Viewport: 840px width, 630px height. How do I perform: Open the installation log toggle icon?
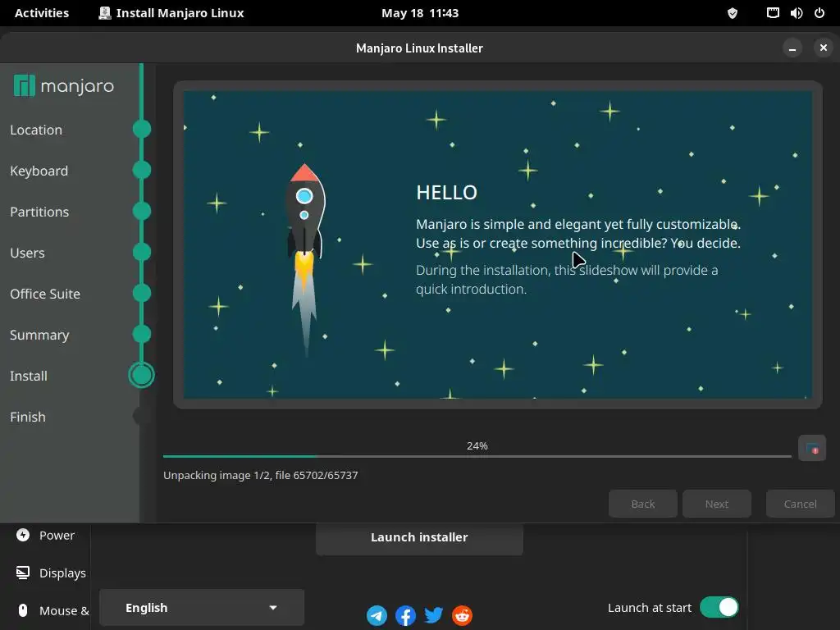pos(812,449)
